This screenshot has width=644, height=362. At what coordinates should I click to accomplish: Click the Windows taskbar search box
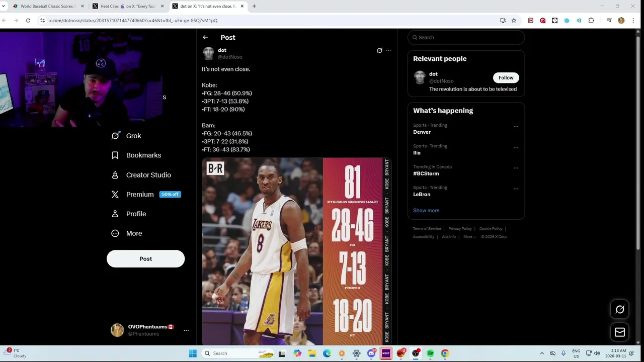[238, 353]
